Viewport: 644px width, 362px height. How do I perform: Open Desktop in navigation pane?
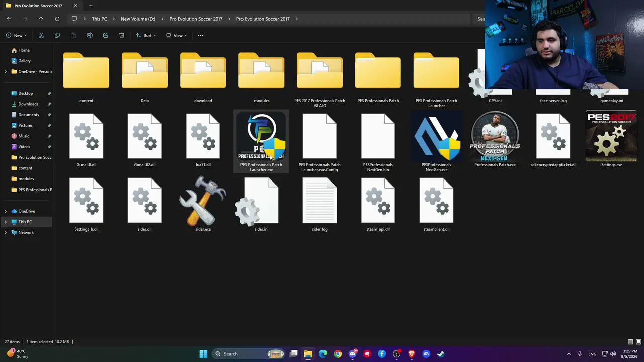click(25, 93)
